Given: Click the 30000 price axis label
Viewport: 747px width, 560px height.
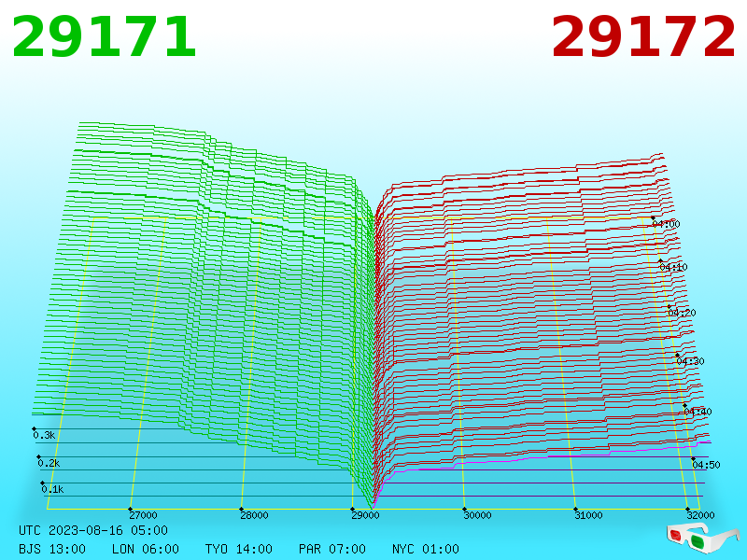Looking at the screenshot, I should tap(477, 515).
